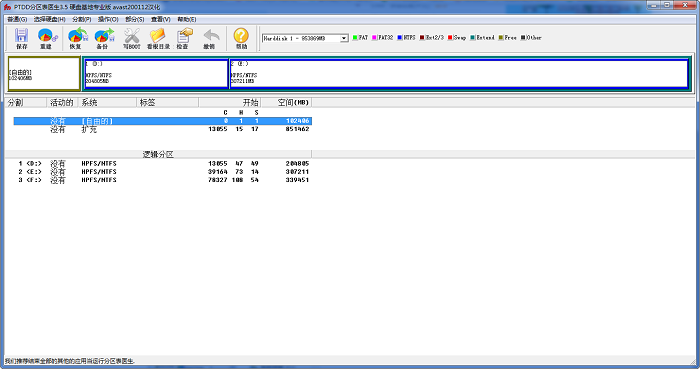Click the magenta FAT32 legend swatch
The height and width of the screenshot is (369, 700).
click(x=374, y=37)
